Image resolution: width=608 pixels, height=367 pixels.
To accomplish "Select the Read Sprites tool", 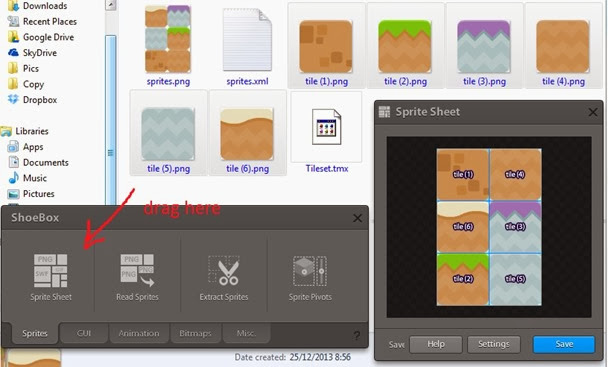I will coord(137,277).
